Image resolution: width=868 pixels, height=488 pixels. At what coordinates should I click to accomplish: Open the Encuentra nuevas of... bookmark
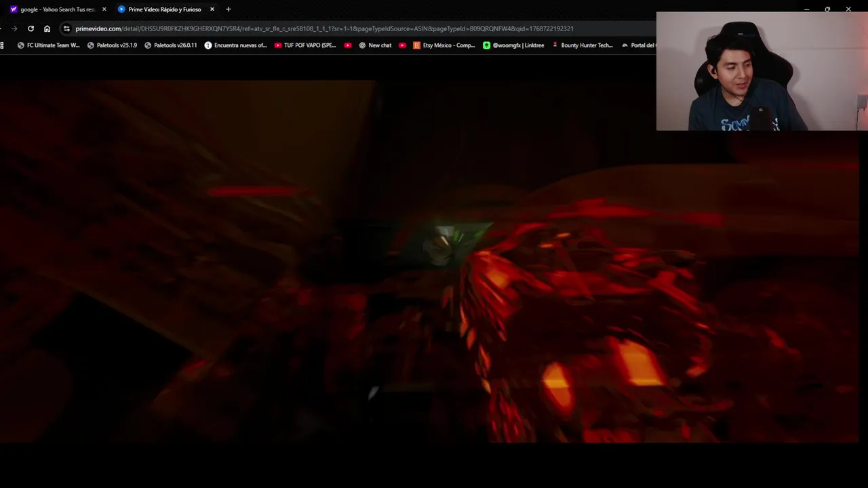click(236, 45)
